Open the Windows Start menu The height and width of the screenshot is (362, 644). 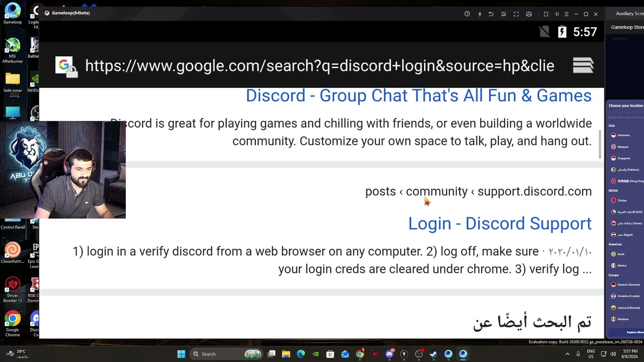tap(181, 354)
